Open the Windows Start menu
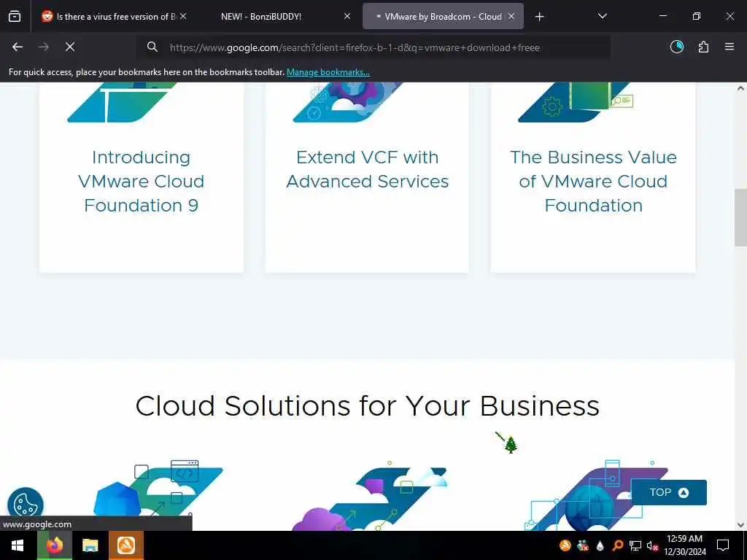The image size is (747, 560). click(18, 545)
